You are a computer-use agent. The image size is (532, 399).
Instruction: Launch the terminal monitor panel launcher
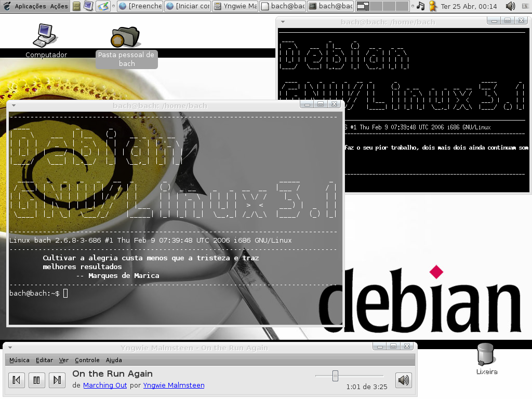88,6
